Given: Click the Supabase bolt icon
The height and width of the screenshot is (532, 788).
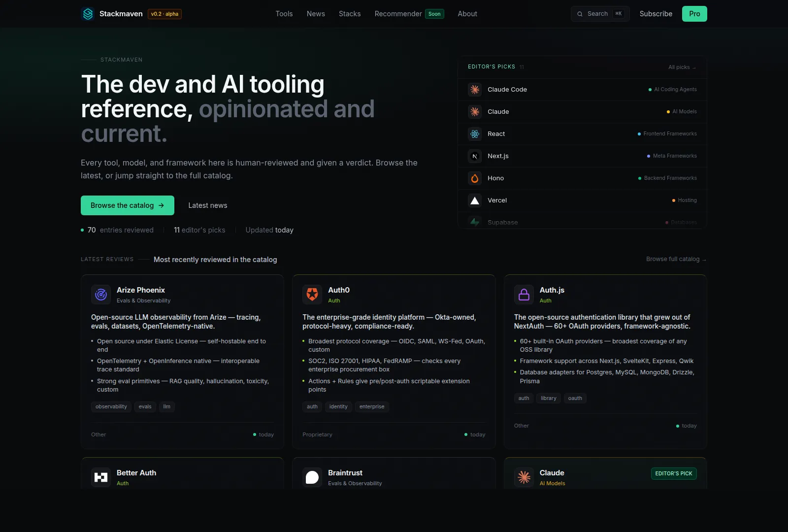Looking at the screenshot, I should tap(475, 222).
